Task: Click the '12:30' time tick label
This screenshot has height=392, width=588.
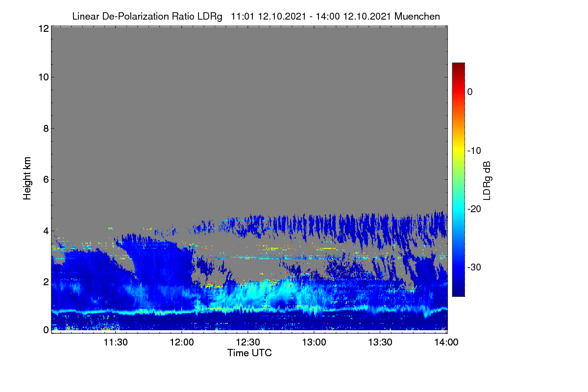Action: 248,343
